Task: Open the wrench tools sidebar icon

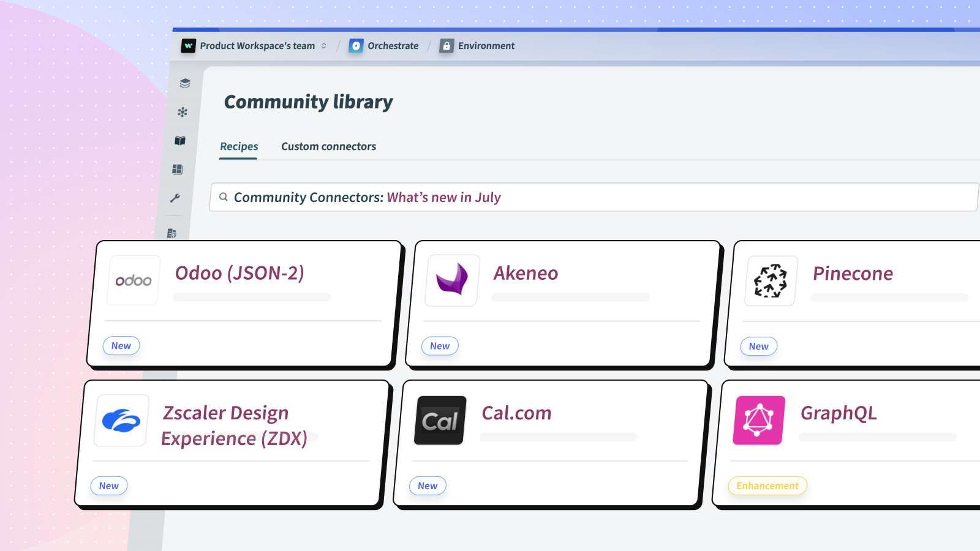Action: (x=175, y=198)
